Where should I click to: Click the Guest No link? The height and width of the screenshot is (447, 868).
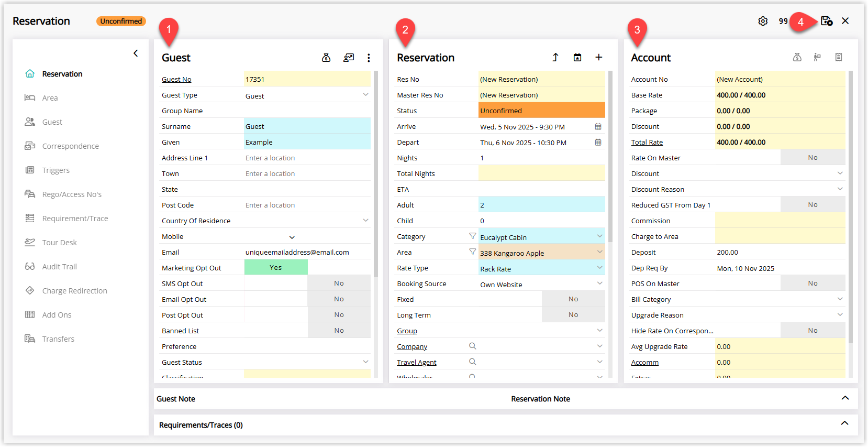[x=176, y=80]
